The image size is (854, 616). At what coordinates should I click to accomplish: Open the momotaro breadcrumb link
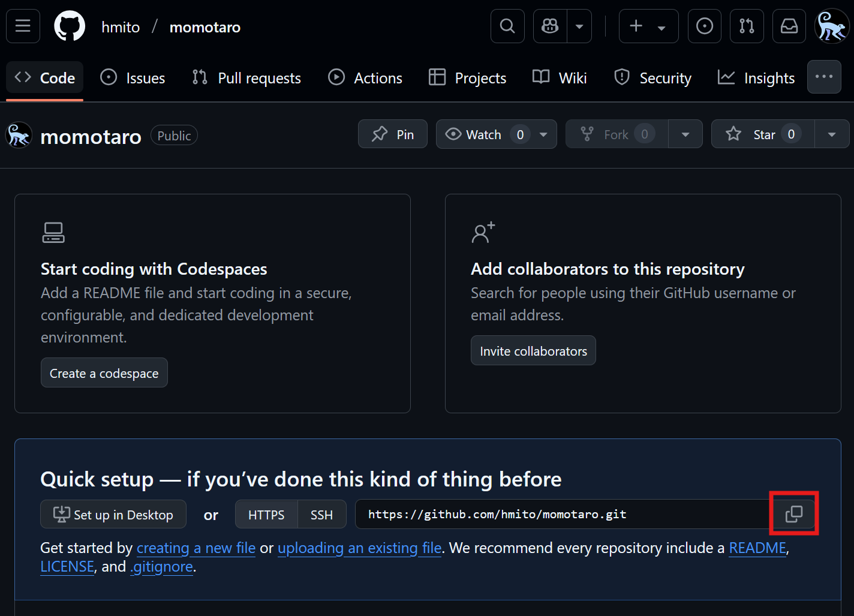pos(205,27)
